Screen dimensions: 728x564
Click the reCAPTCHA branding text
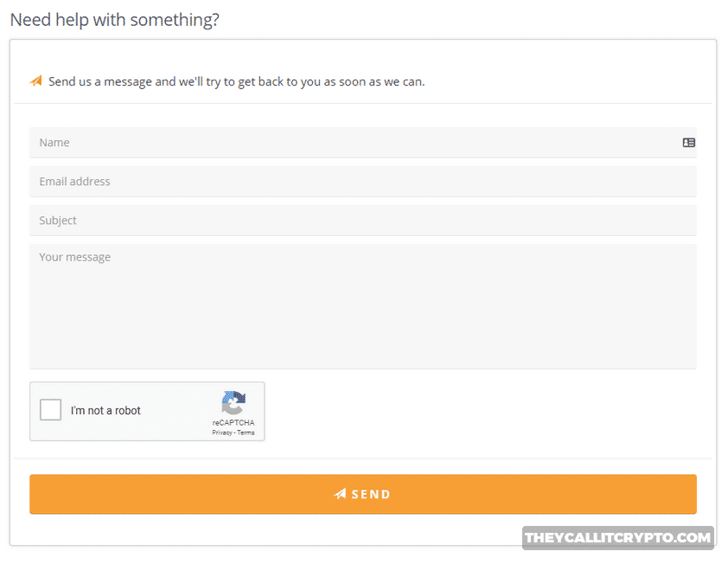coord(233,421)
